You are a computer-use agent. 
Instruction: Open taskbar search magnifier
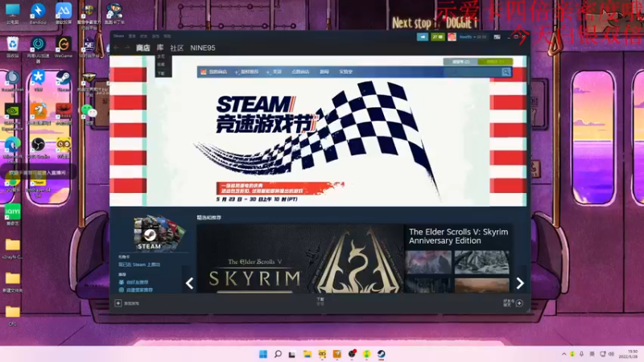[x=278, y=354]
